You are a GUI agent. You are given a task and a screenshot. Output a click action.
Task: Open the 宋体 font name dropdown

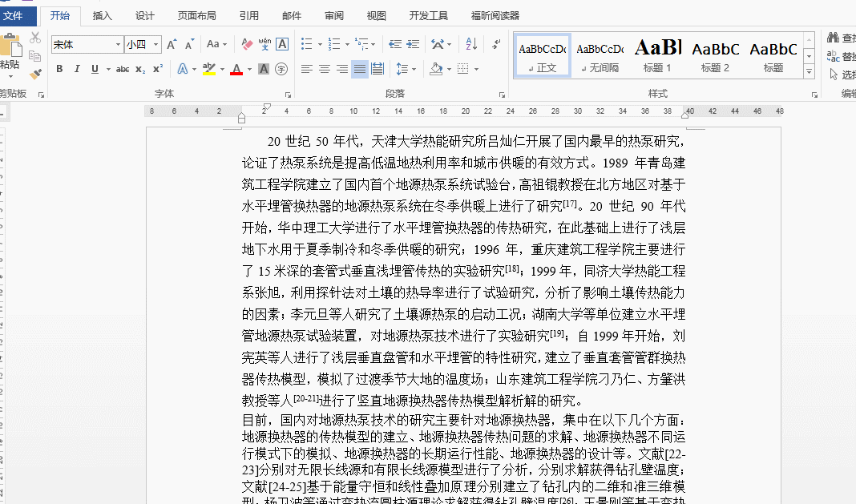[x=118, y=45]
